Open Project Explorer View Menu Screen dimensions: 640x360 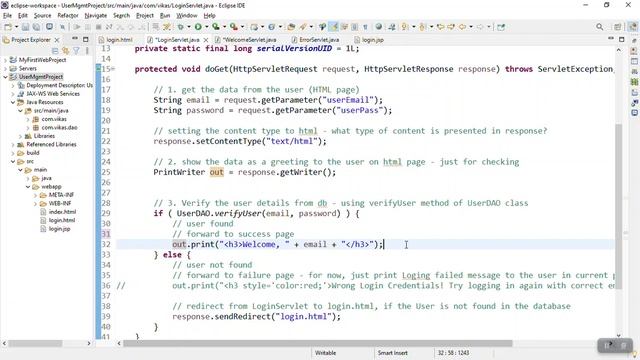click(x=87, y=51)
